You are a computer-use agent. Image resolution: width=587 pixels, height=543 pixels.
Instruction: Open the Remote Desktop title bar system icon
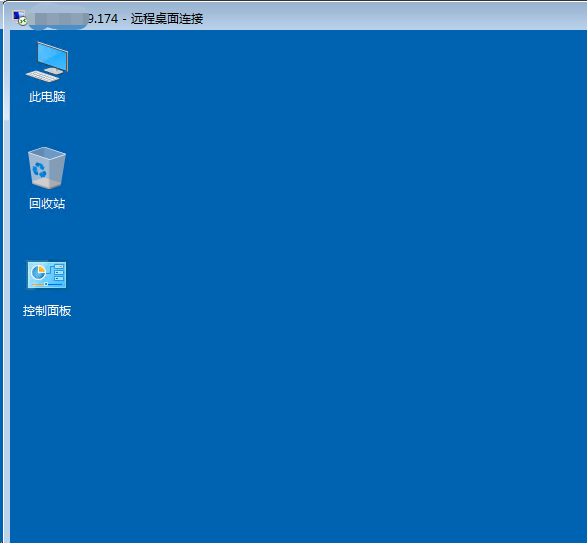coord(20,18)
